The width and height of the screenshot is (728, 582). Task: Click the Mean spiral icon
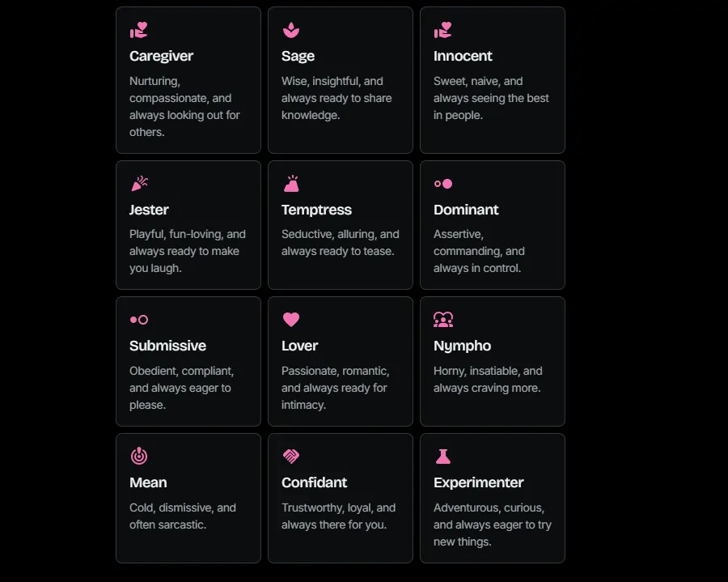(138, 456)
